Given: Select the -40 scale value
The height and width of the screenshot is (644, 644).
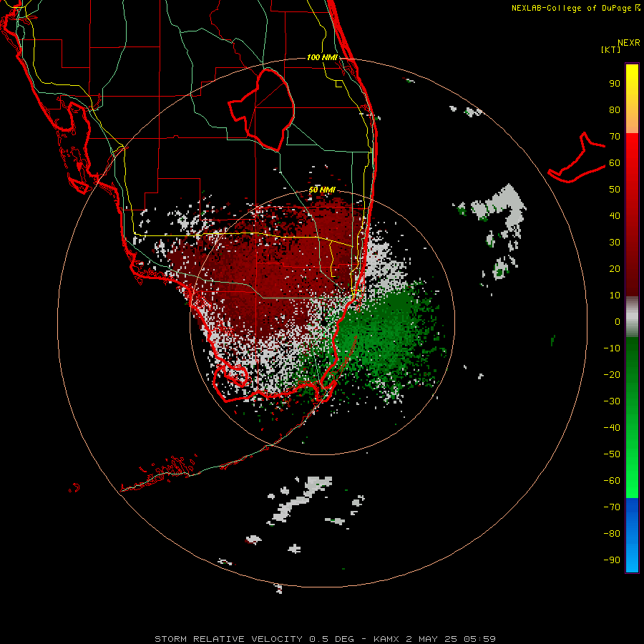Looking at the screenshot, I should pyautogui.click(x=612, y=428).
